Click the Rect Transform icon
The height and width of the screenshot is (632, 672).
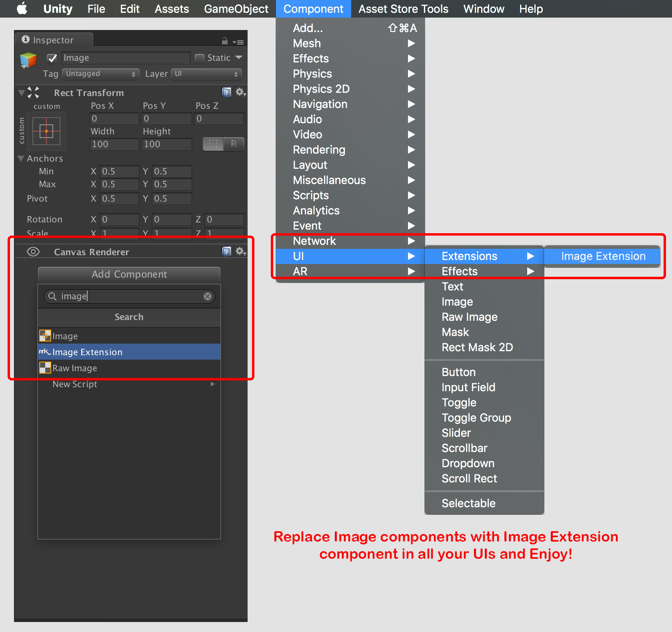[x=33, y=92]
